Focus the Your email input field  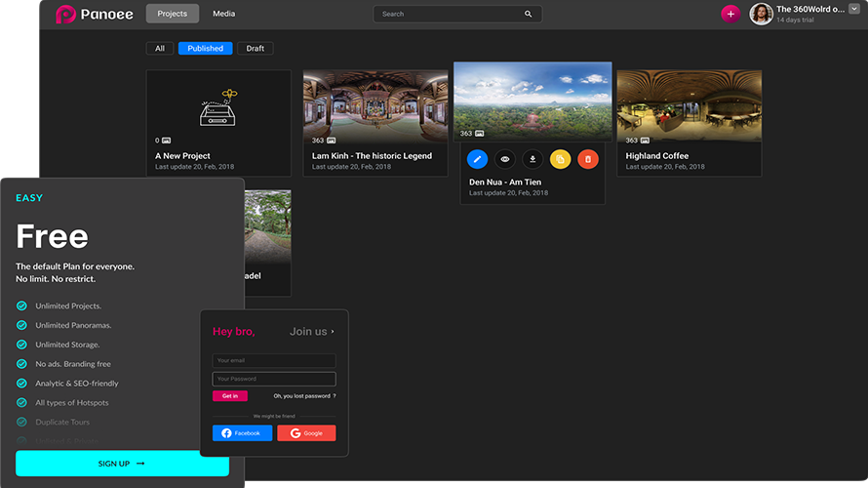point(274,360)
